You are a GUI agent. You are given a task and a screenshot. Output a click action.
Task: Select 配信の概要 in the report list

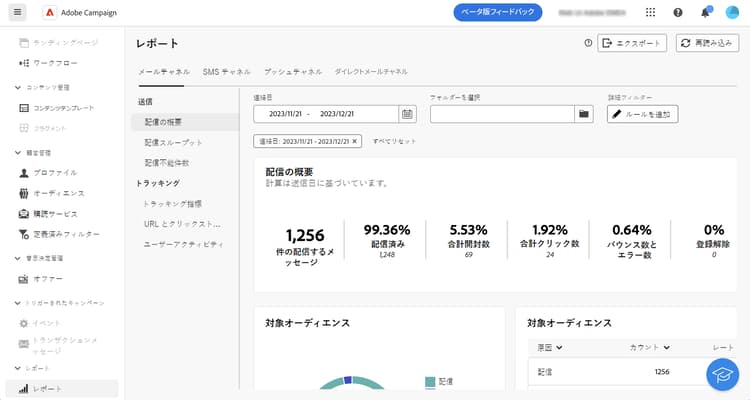(x=185, y=122)
